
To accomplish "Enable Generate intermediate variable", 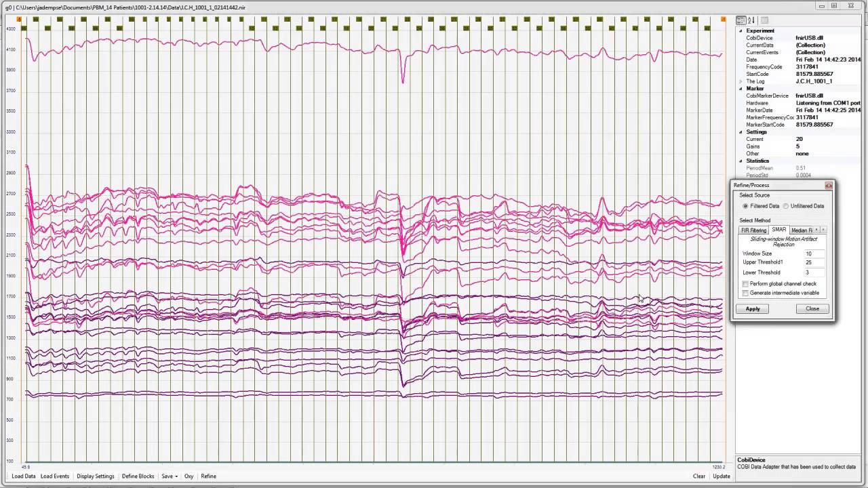I will [x=745, y=293].
